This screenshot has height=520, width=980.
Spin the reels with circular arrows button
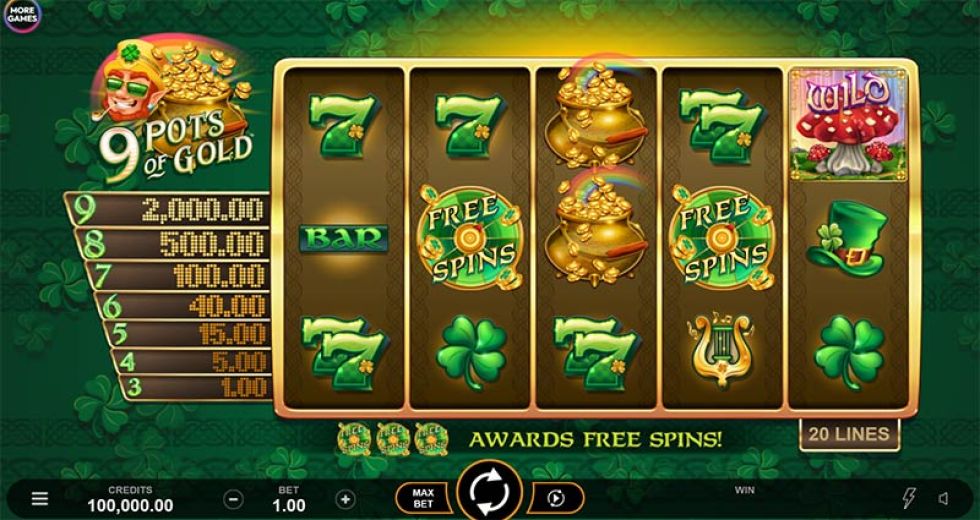point(489,491)
